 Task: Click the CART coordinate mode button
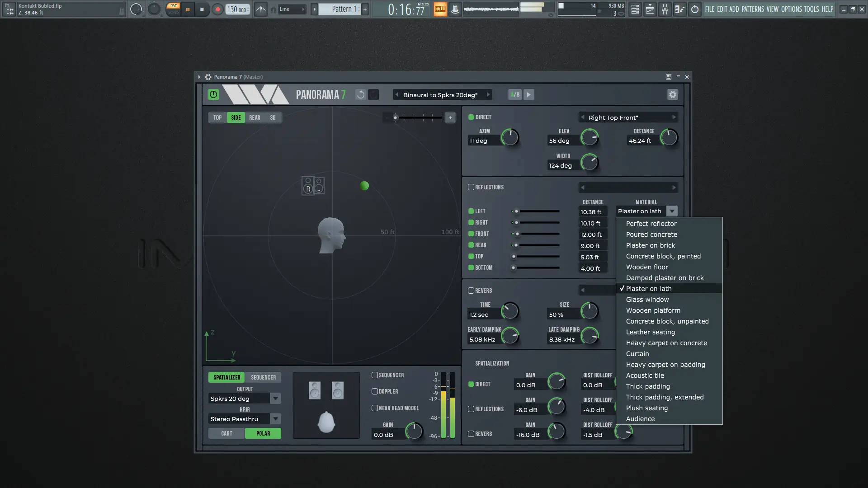pos(226,433)
